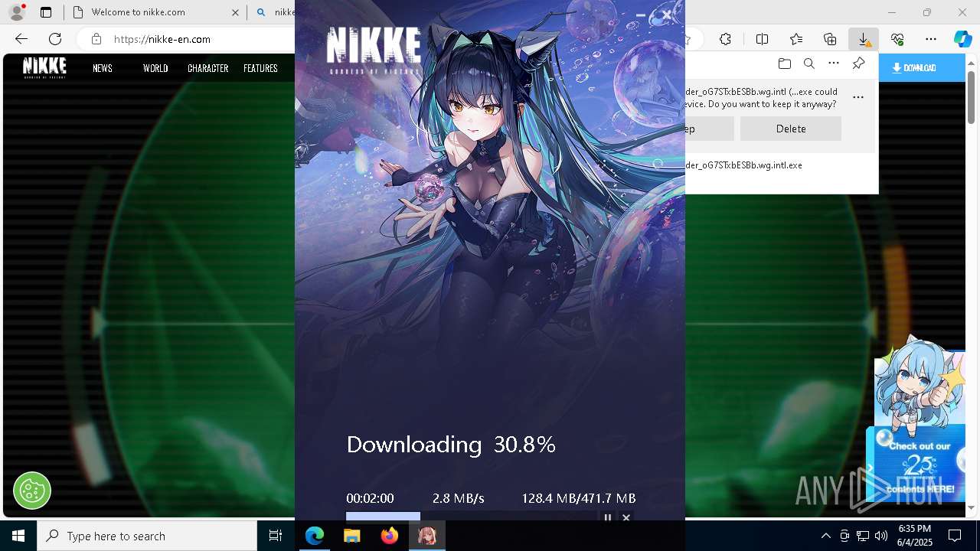Click the taskbar search box
This screenshot has width=980, height=551.
tap(147, 536)
